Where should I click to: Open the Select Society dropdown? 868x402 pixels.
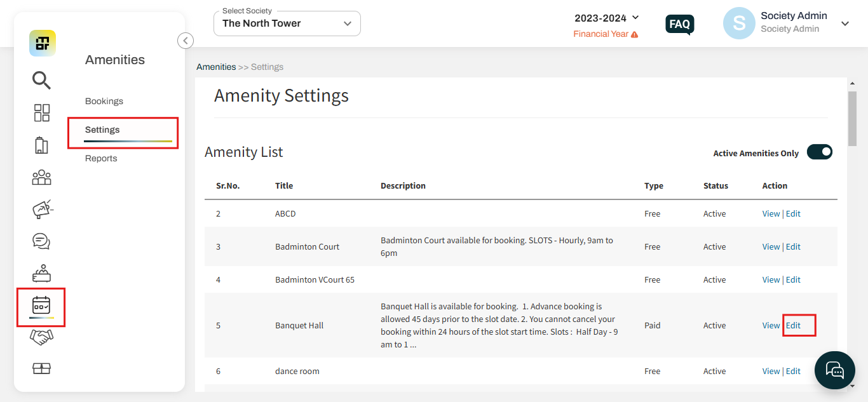tap(287, 23)
